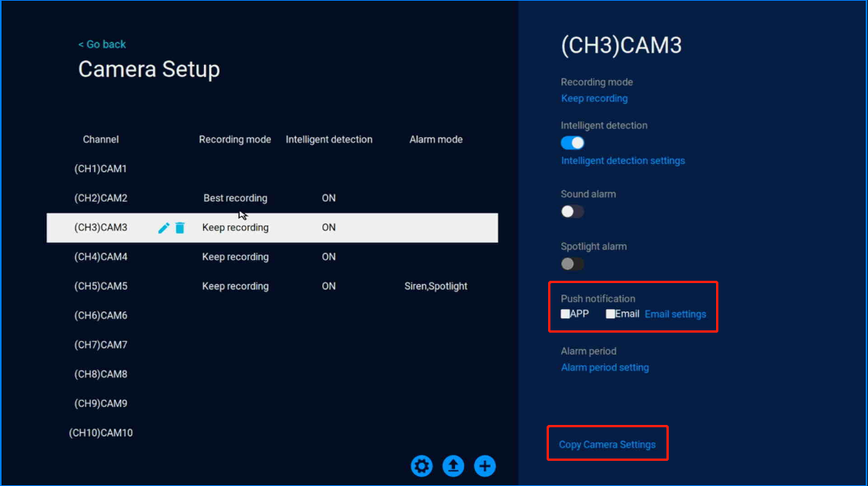
Task: Check the Email push notification box
Action: point(611,314)
